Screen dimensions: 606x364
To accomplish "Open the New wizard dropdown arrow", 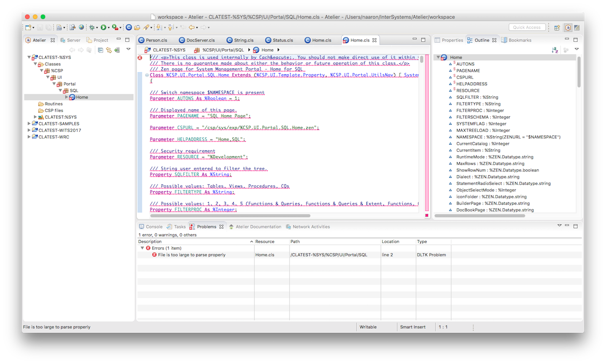I will click(33, 28).
